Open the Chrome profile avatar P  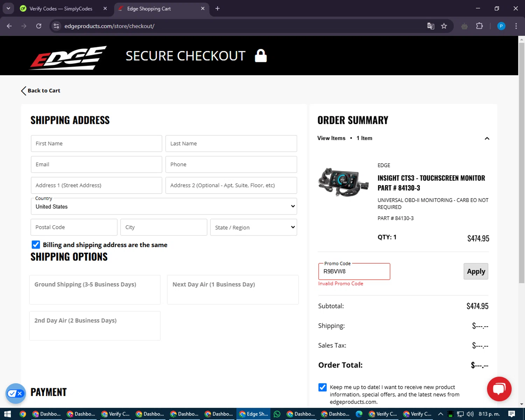pyautogui.click(x=501, y=26)
